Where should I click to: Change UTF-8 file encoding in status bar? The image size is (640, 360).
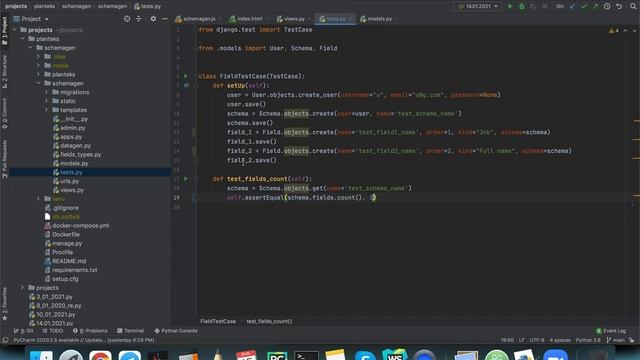point(537,340)
